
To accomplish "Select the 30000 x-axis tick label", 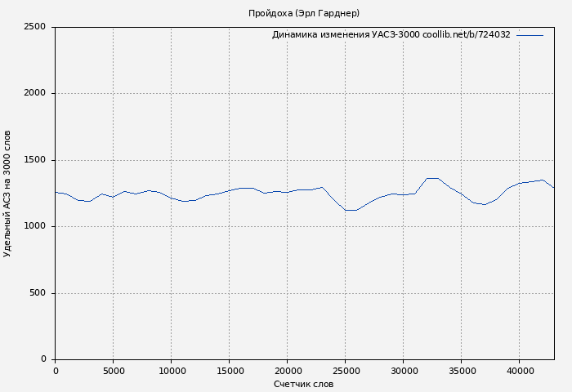I will [403, 371].
